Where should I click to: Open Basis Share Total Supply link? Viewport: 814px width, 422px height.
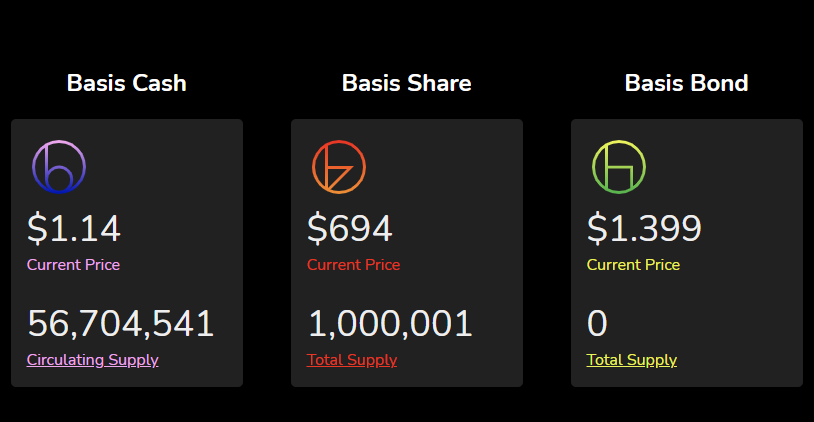click(x=352, y=360)
